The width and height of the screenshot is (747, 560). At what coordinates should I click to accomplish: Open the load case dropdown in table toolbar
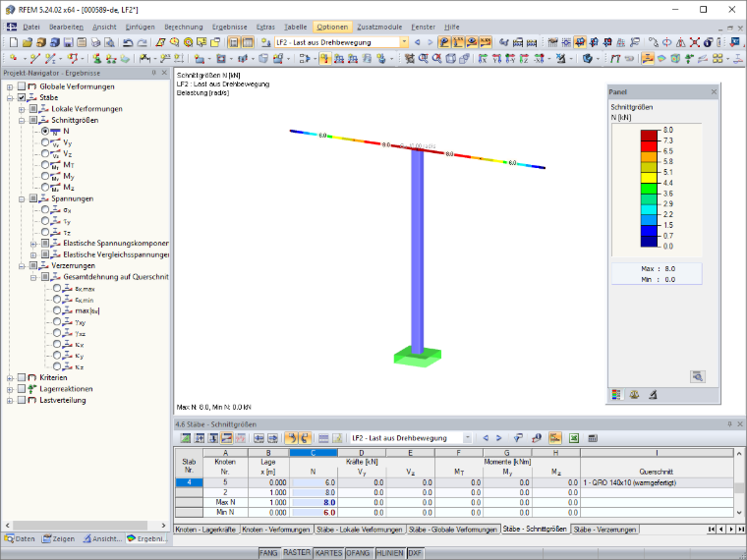tap(467, 438)
